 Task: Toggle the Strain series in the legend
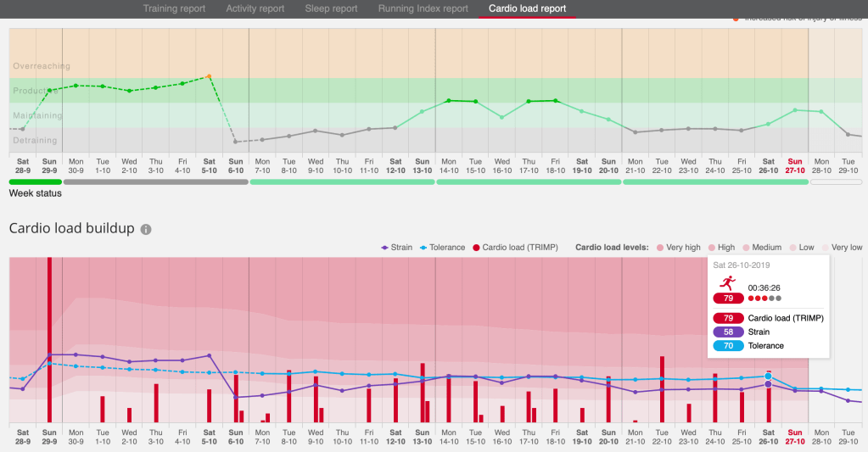(x=395, y=248)
